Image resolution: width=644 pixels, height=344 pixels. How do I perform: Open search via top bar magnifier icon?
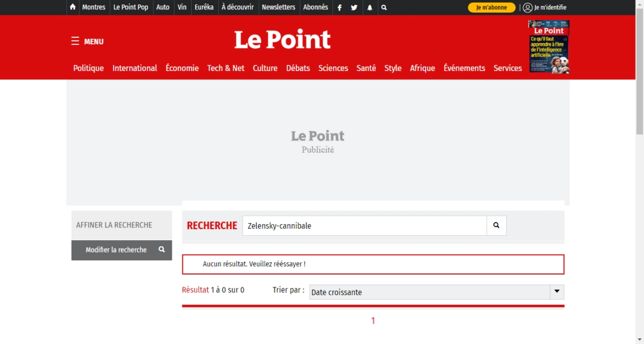click(x=384, y=7)
